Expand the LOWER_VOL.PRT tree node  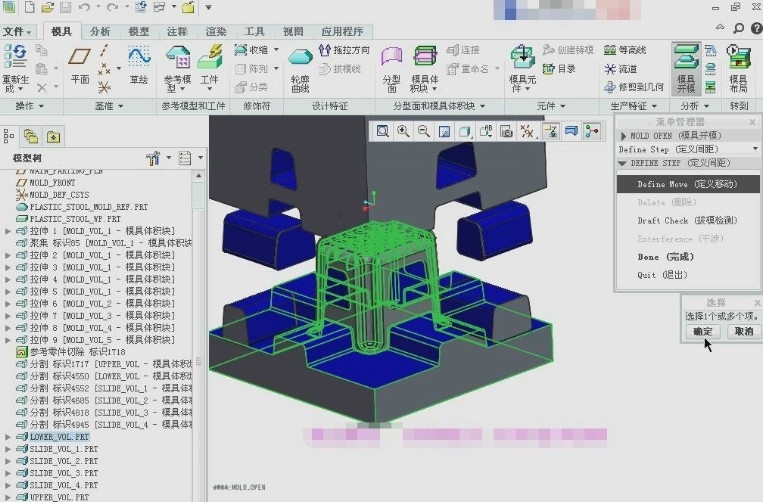coord(8,437)
